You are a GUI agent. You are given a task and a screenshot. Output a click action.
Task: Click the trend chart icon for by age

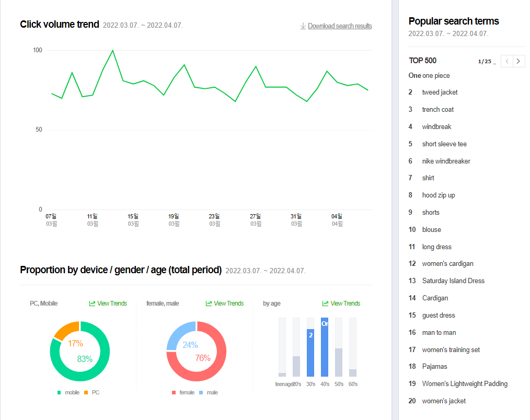click(x=325, y=304)
